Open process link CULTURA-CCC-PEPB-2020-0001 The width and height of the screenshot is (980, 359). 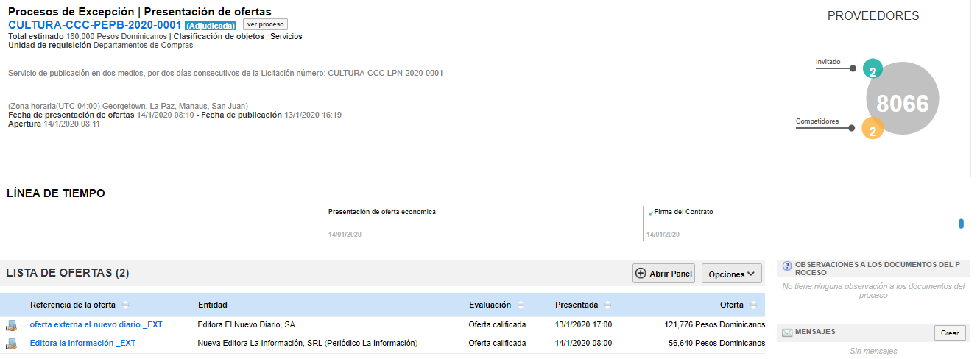click(95, 25)
